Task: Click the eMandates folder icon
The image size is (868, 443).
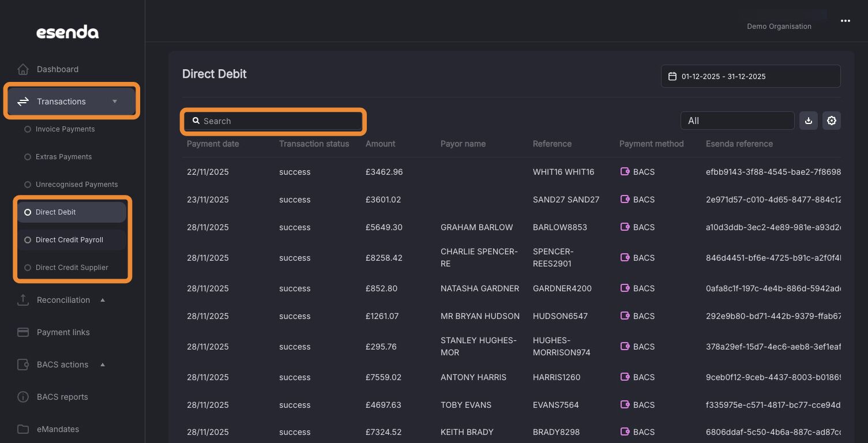Action: (23, 429)
